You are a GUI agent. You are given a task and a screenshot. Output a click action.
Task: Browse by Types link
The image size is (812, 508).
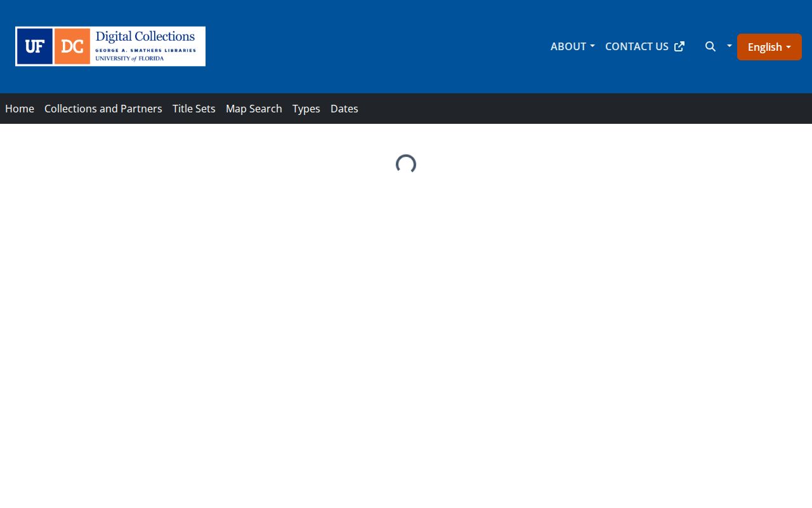click(306, 109)
